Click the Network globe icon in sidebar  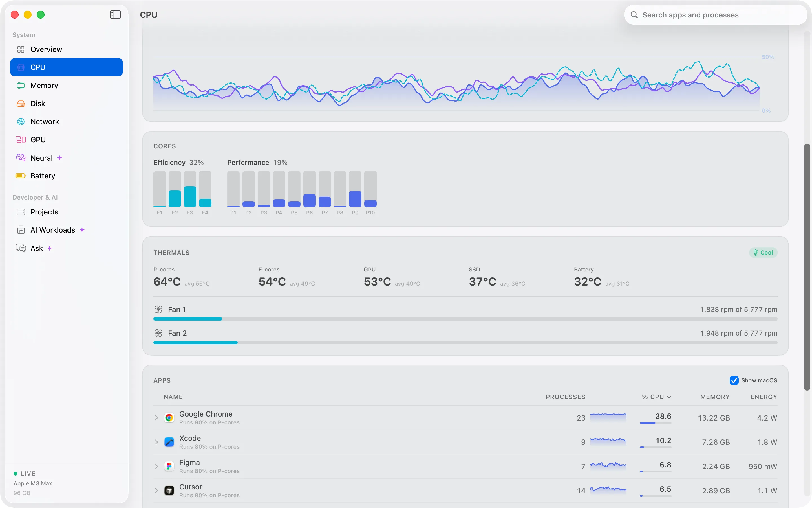[x=21, y=122]
